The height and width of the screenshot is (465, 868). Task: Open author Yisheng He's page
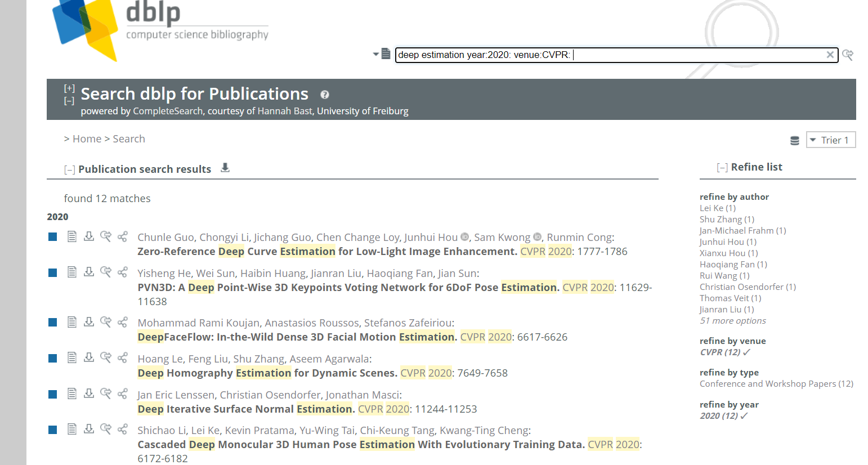(164, 274)
